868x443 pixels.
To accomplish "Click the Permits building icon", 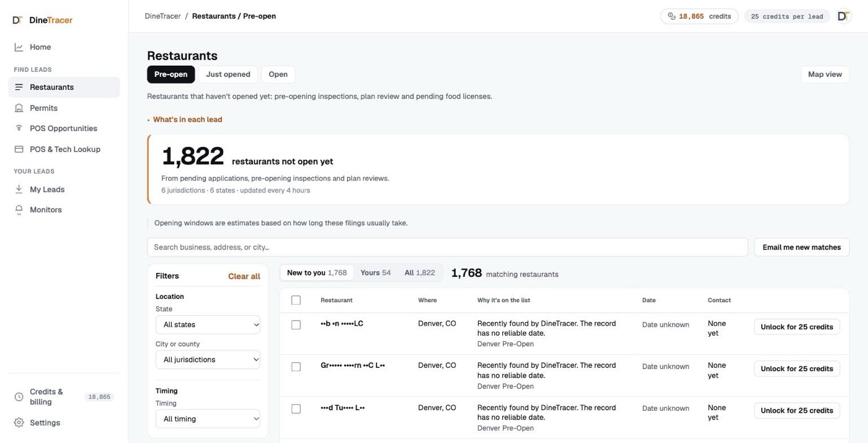I will (x=19, y=108).
